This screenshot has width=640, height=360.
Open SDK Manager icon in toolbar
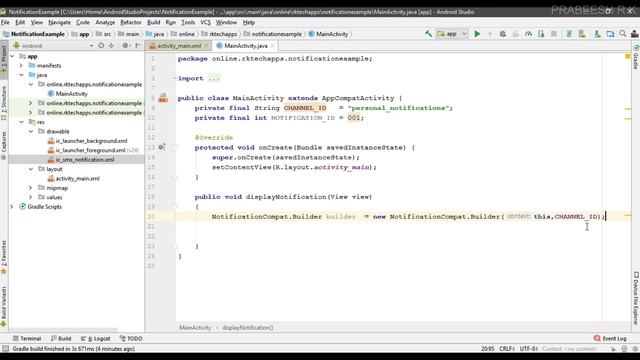[597, 34]
